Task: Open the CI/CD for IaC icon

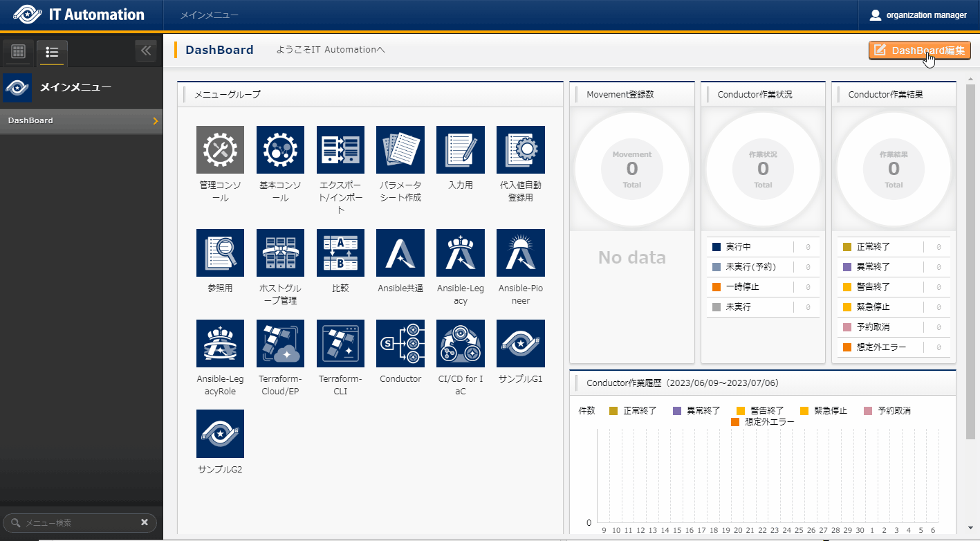Action: click(460, 343)
